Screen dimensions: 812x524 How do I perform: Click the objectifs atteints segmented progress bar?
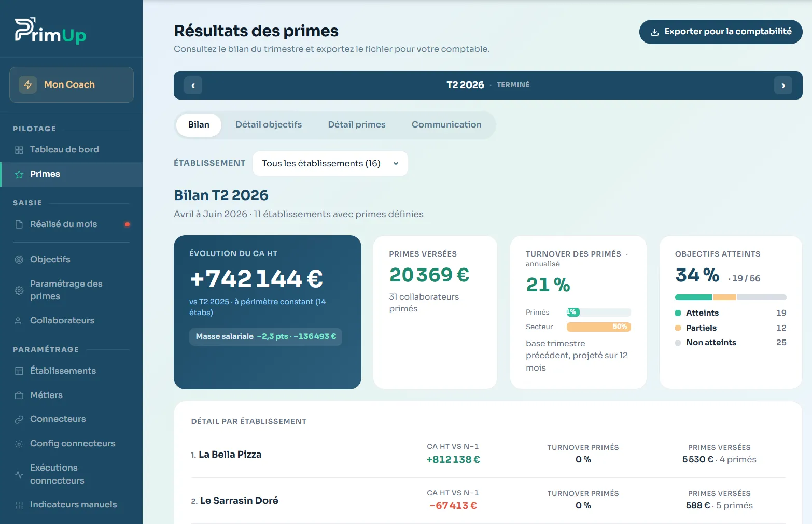coord(731,298)
